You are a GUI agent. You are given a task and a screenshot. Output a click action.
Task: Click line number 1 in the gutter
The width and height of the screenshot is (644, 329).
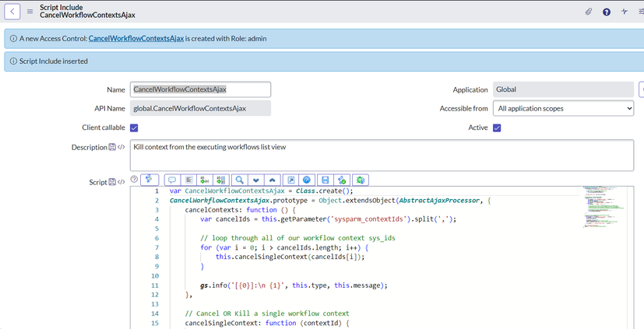point(157,191)
